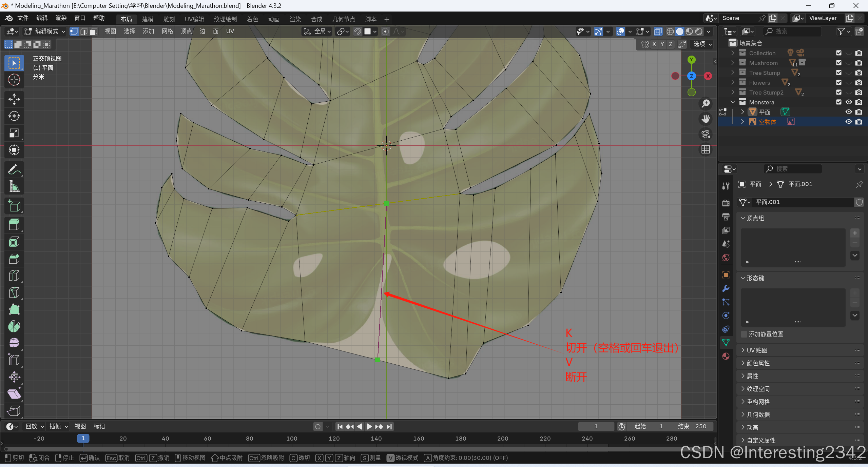Viewport: 868px width, 467px height.
Task: Open the 编辑模式 mode dropdown
Action: pos(45,32)
